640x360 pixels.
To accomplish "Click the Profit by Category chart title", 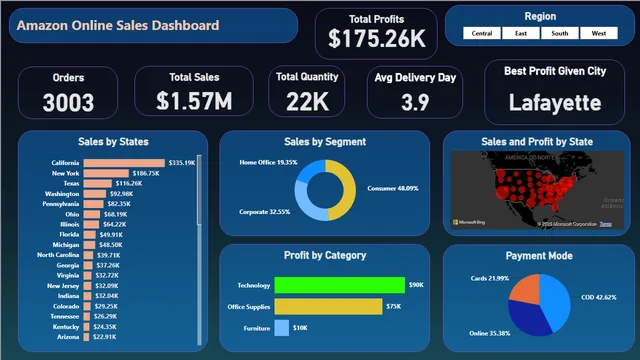I will tap(325, 256).
